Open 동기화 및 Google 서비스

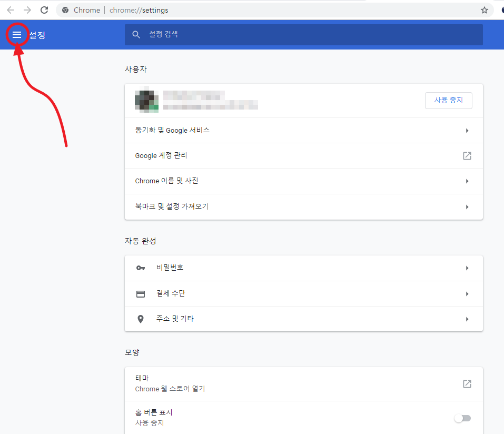tap(304, 131)
